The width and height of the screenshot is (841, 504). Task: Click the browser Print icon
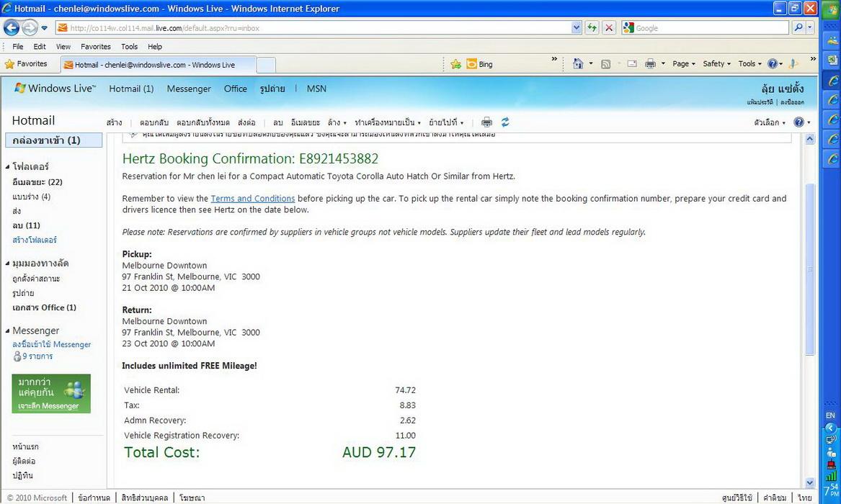tap(650, 64)
